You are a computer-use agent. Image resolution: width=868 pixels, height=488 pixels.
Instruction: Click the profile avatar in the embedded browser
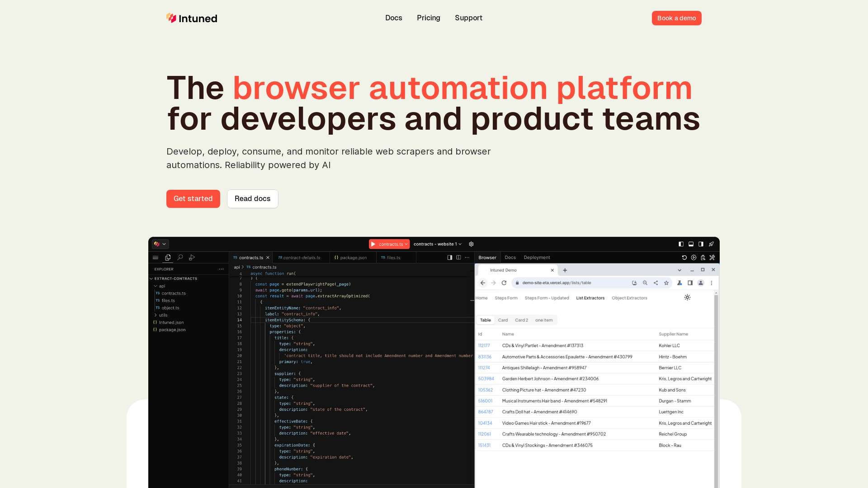(x=701, y=283)
